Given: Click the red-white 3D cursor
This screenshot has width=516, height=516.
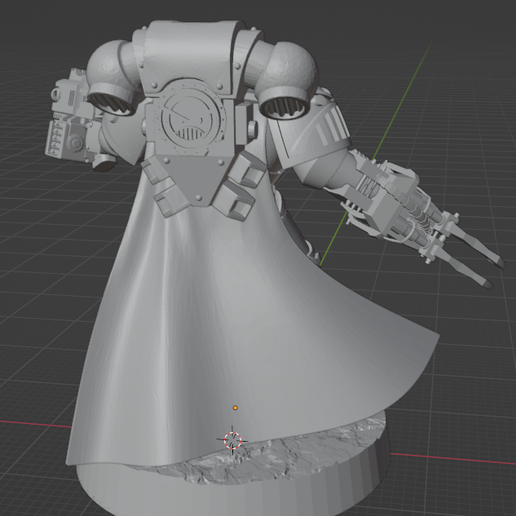Looking at the screenshot, I should (x=232, y=440).
